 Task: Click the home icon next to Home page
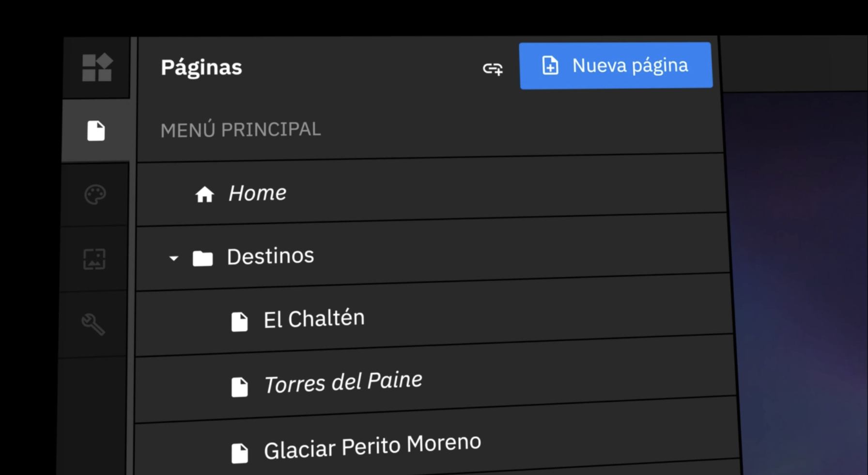[205, 193]
